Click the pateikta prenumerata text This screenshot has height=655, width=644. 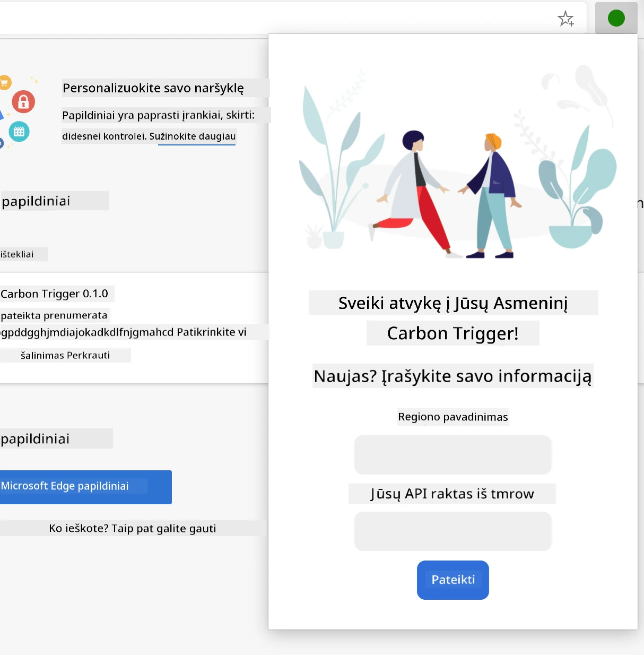[54, 315]
